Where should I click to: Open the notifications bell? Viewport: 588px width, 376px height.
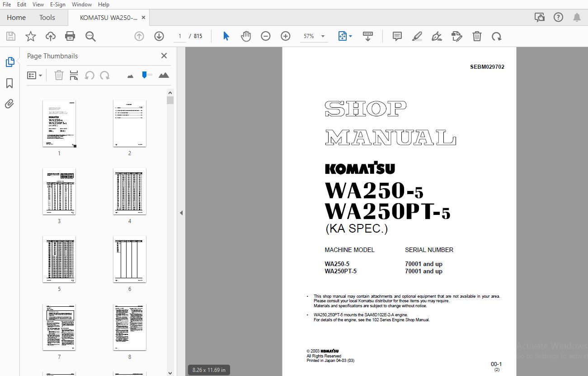pos(577,17)
